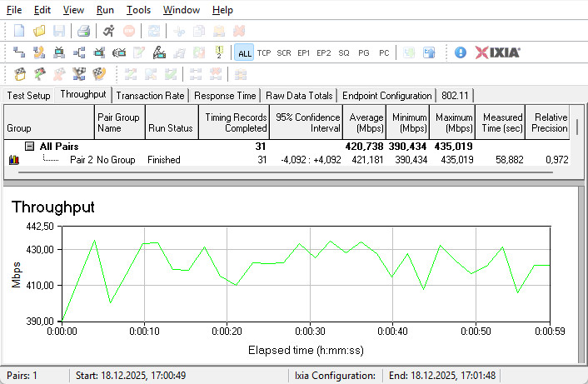Open a test file with folder icon

[39, 31]
